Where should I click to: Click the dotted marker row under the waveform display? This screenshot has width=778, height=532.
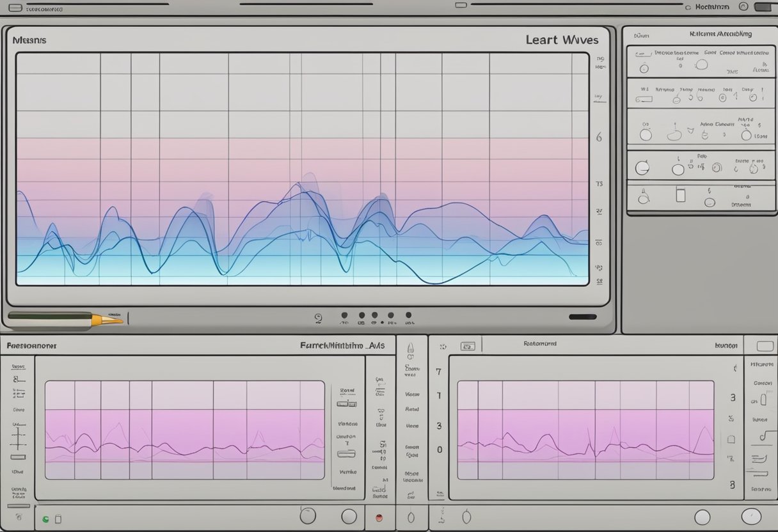coord(374,315)
